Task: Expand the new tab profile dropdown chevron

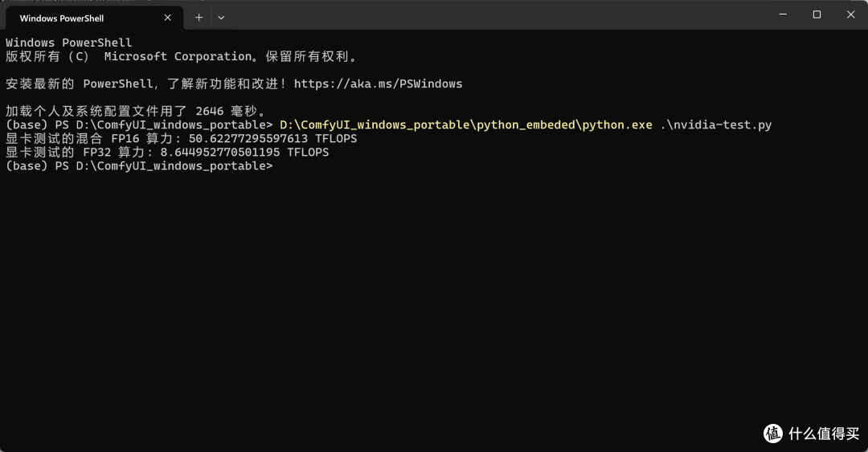Action: [x=221, y=18]
